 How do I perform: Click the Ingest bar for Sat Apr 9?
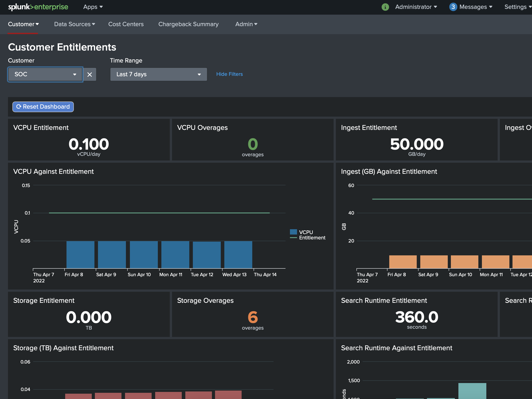pyautogui.click(x=434, y=262)
